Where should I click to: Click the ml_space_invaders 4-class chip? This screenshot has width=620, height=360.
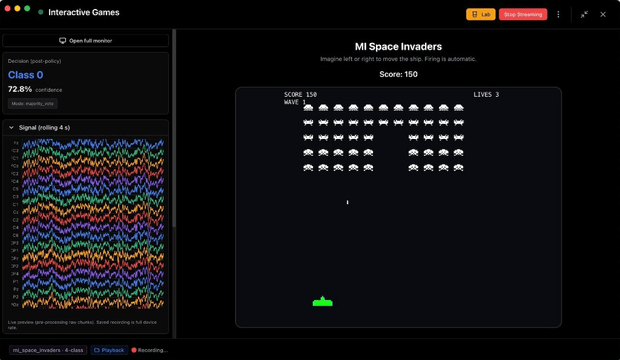48,350
